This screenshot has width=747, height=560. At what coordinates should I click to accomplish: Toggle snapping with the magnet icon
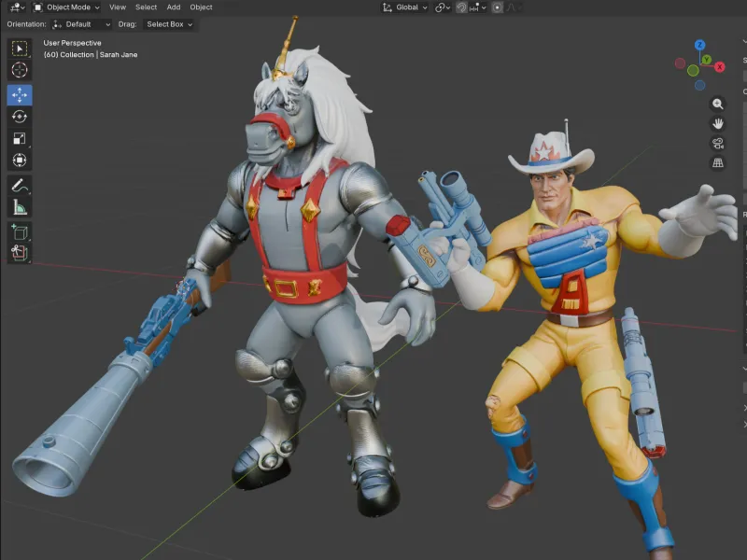point(461,7)
